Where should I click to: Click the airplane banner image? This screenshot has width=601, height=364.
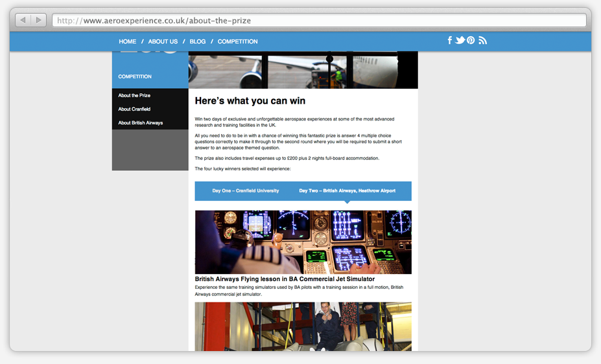point(303,70)
